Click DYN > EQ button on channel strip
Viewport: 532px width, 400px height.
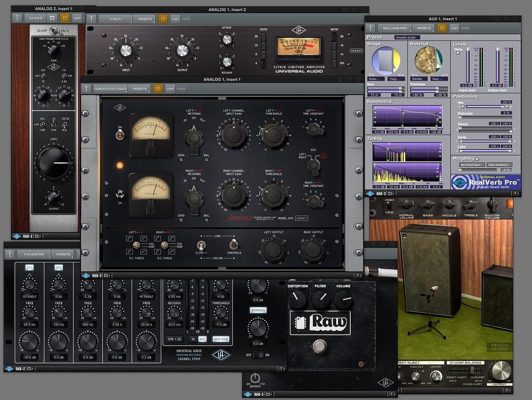pos(174,339)
